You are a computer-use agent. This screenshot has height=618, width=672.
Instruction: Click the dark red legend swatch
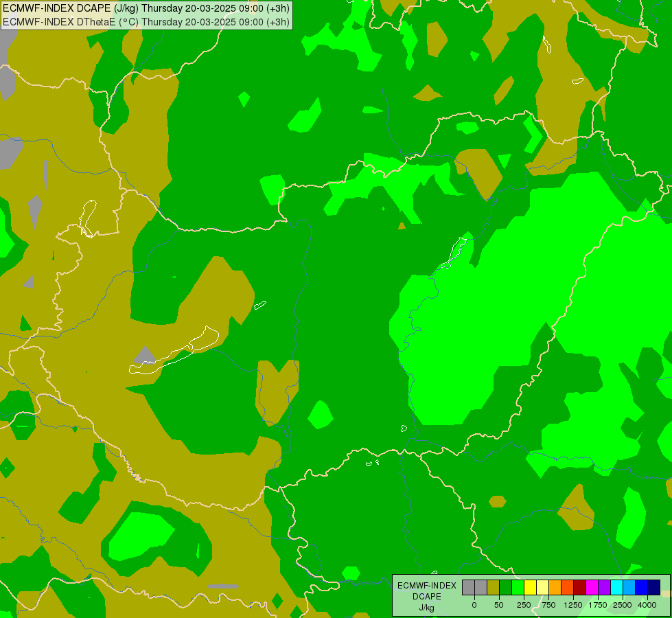pos(580,587)
